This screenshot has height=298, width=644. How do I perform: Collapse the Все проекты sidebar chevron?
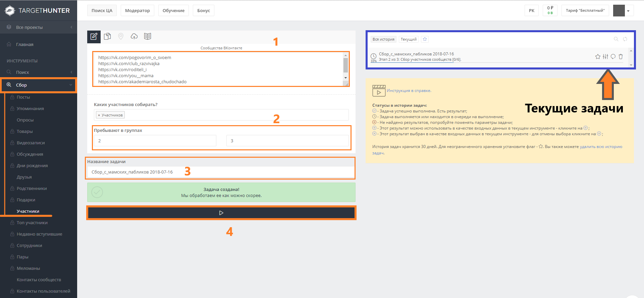[x=71, y=27]
